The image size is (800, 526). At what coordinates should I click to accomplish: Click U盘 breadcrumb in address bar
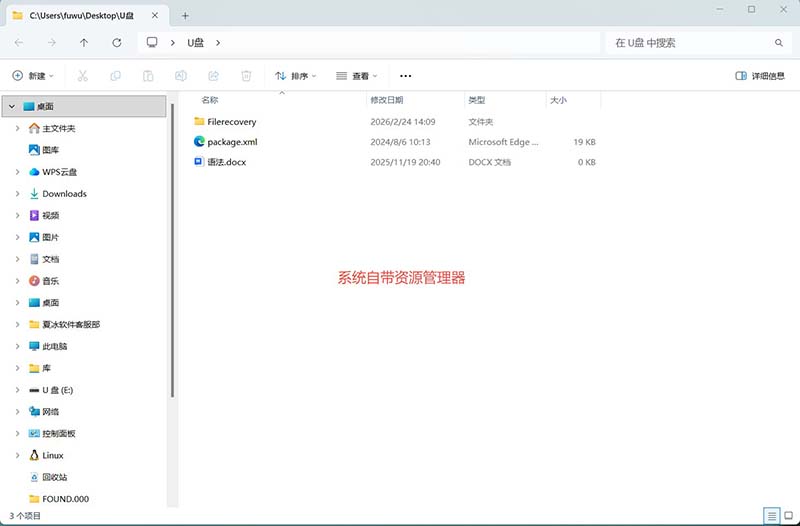195,43
